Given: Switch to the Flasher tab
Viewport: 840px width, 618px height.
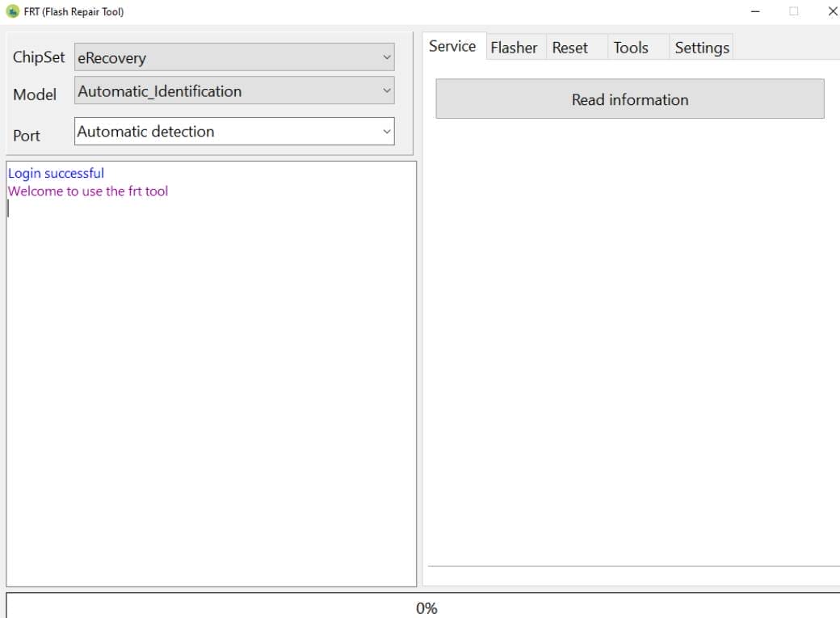Looking at the screenshot, I should [514, 47].
